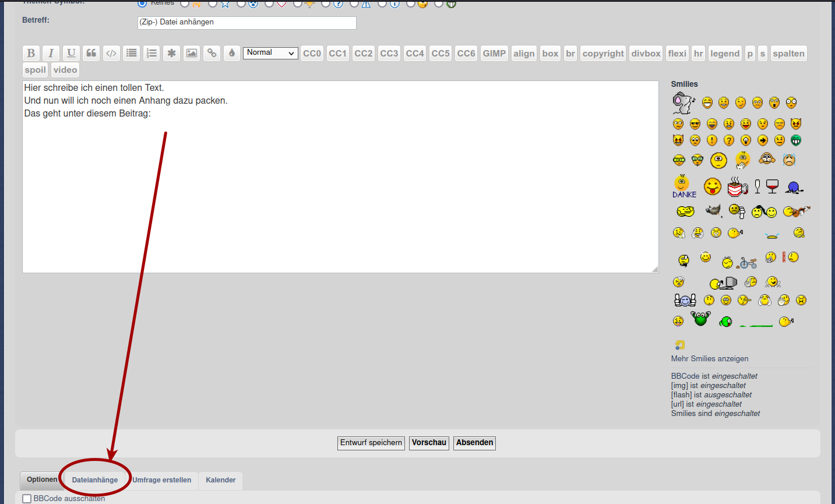Choose the lightbulb topic icon radio button
The width and height of the screenshot is (835, 504).
coord(297,3)
